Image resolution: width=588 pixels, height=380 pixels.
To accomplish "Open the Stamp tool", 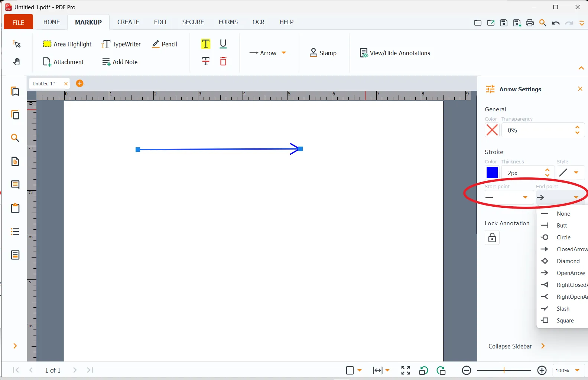I will pos(323,53).
